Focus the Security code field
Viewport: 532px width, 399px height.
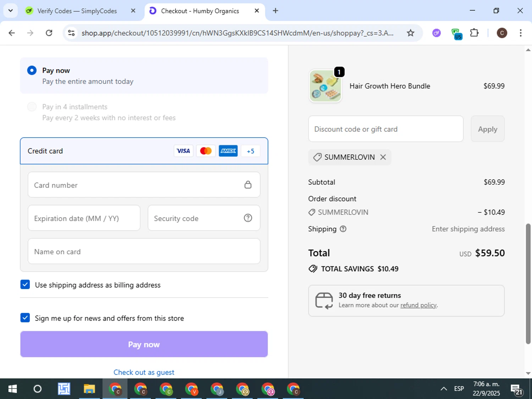[x=204, y=218]
